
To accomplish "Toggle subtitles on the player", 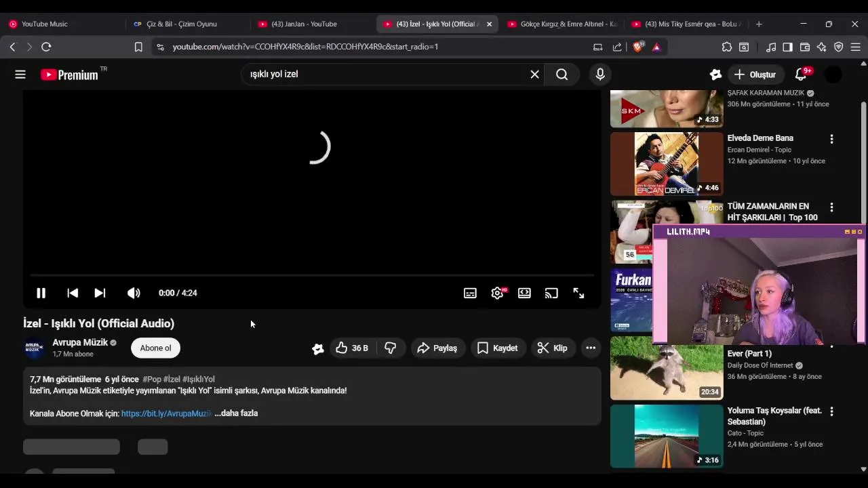I will click(x=470, y=293).
